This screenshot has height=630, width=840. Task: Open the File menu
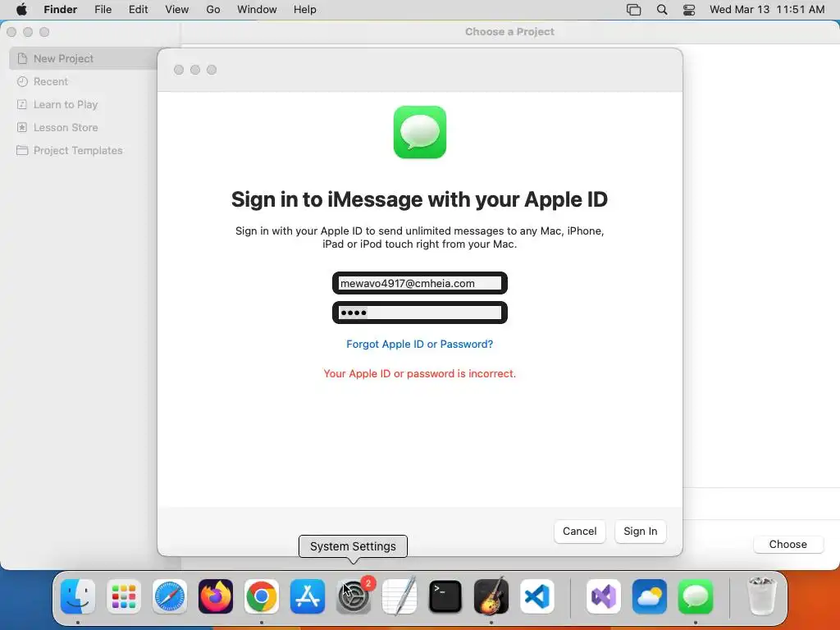pyautogui.click(x=103, y=10)
